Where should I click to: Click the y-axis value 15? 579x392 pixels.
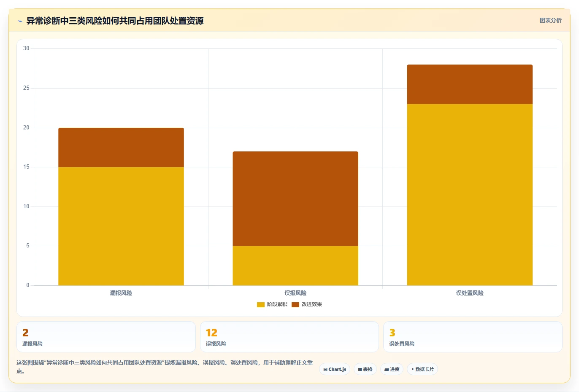tap(26, 167)
